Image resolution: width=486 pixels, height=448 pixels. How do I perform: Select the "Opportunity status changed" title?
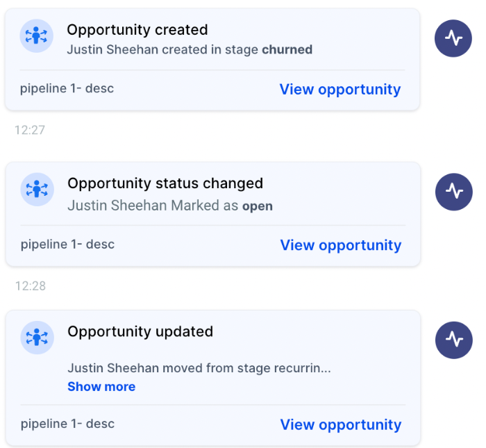165,183
